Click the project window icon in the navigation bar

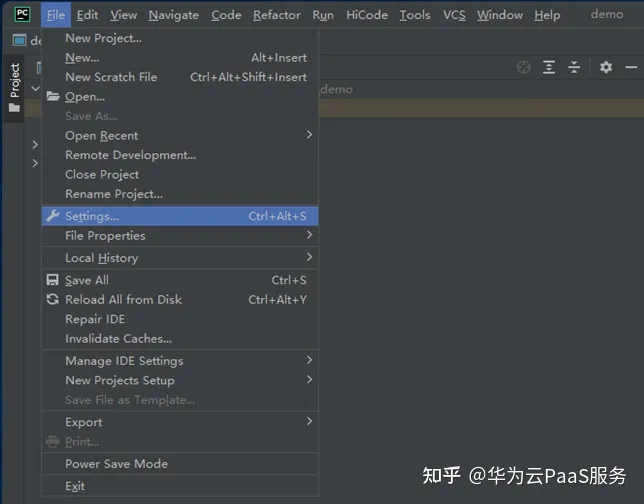(x=19, y=40)
